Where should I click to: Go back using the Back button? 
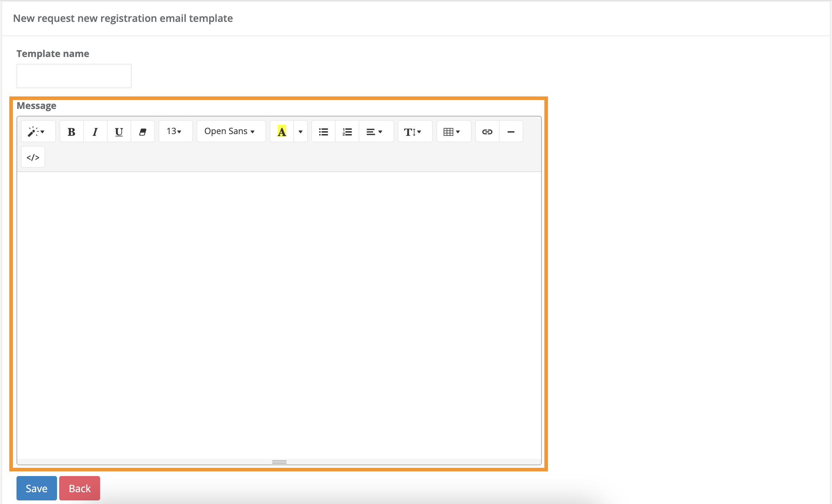[79, 488]
